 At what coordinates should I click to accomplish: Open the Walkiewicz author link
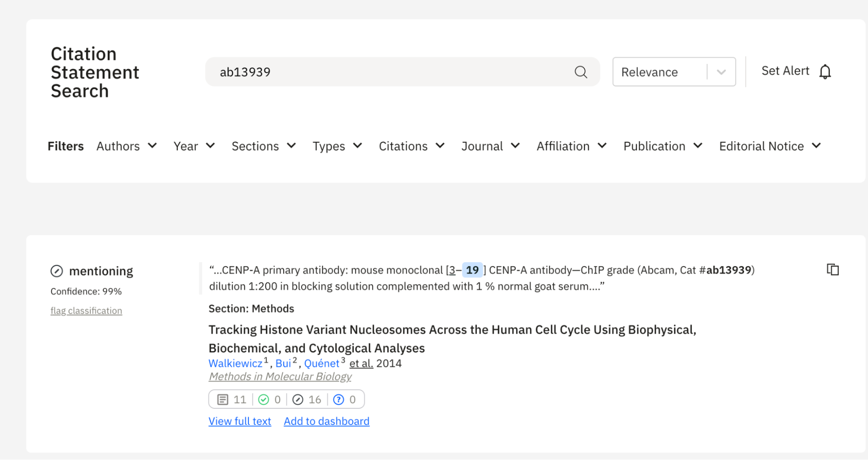click(x=235, y=363)
